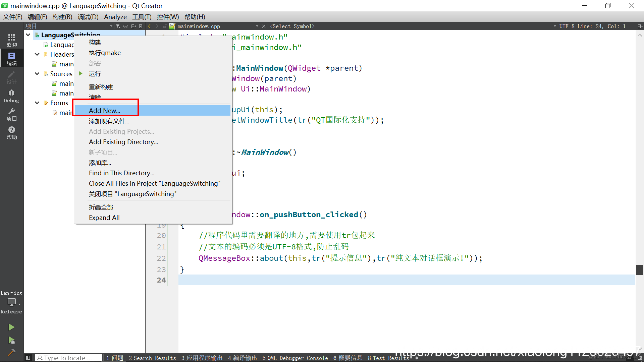Open the 控件(W) menu
644x362 pixels.
[168, 17]
